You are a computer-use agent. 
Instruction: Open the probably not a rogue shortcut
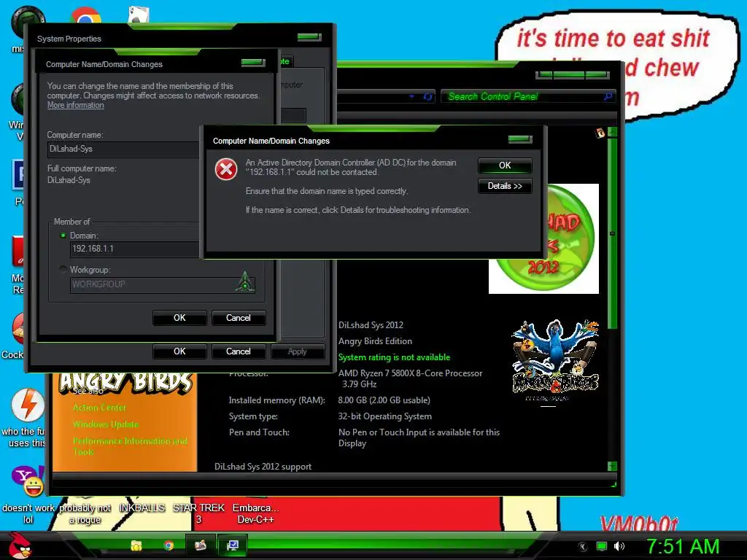point(85,514)
